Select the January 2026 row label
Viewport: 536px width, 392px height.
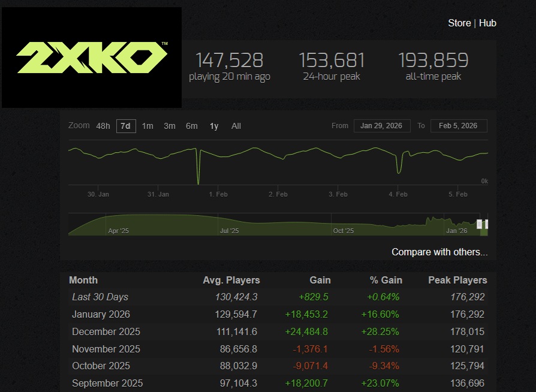(x=101, y=315)
